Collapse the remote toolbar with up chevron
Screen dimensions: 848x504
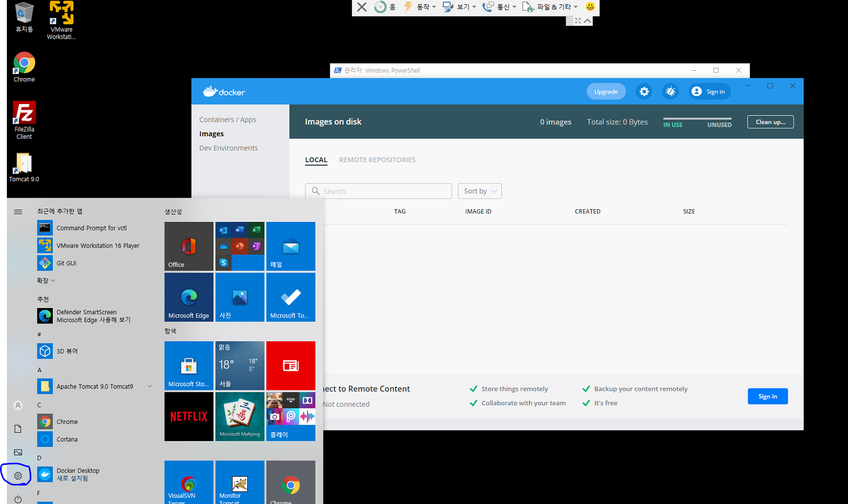[x=588, y=21]
